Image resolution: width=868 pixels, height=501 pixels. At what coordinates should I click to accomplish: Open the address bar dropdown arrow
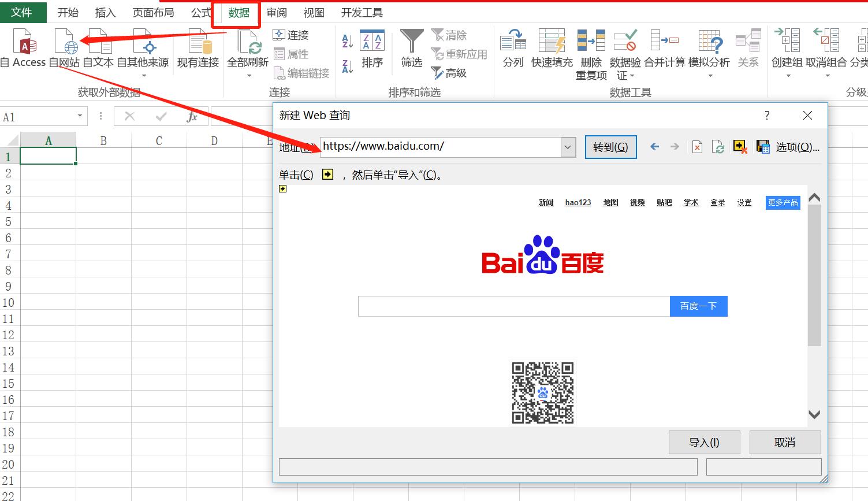tap(568, 147)
